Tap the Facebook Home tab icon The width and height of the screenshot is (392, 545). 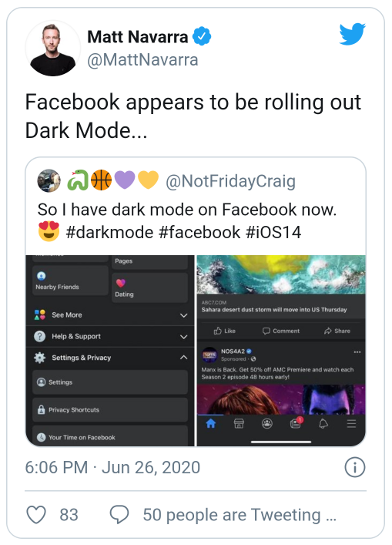(211, 423)
